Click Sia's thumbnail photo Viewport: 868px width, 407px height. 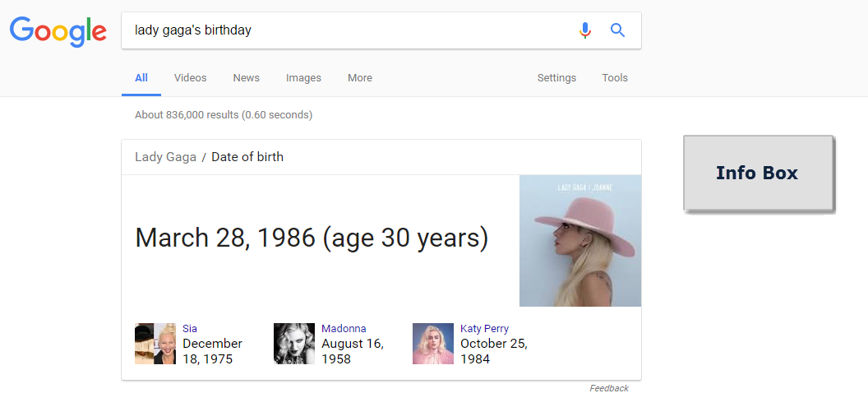click(155, 344)
